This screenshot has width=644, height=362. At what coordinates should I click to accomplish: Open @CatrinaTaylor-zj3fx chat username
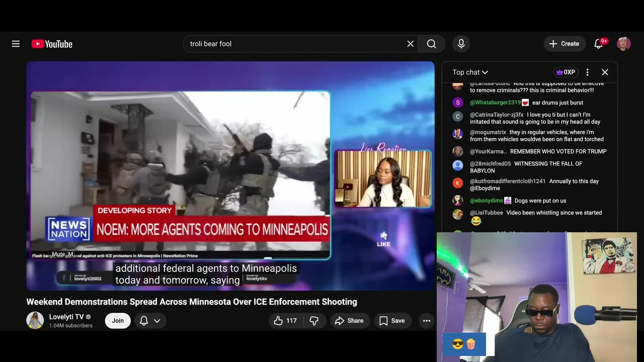[497, 115]
